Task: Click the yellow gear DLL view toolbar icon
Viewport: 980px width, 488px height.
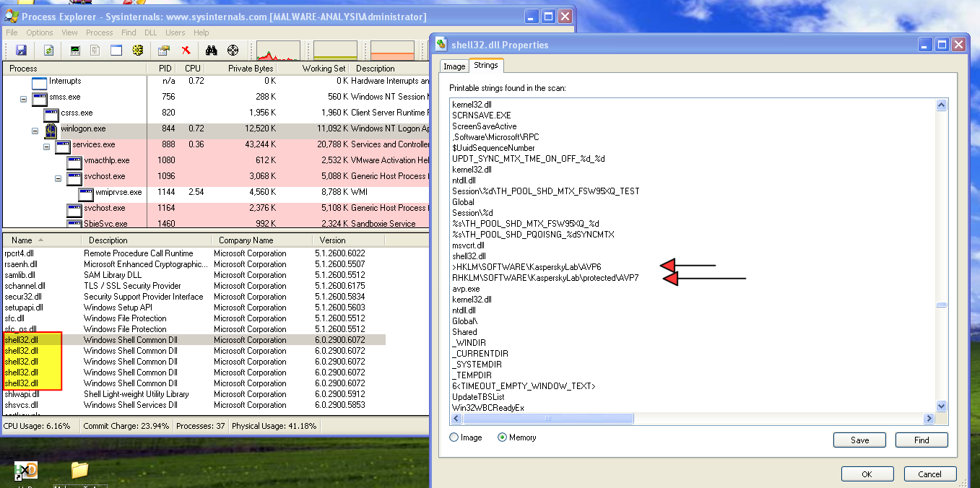Action: 137,50
